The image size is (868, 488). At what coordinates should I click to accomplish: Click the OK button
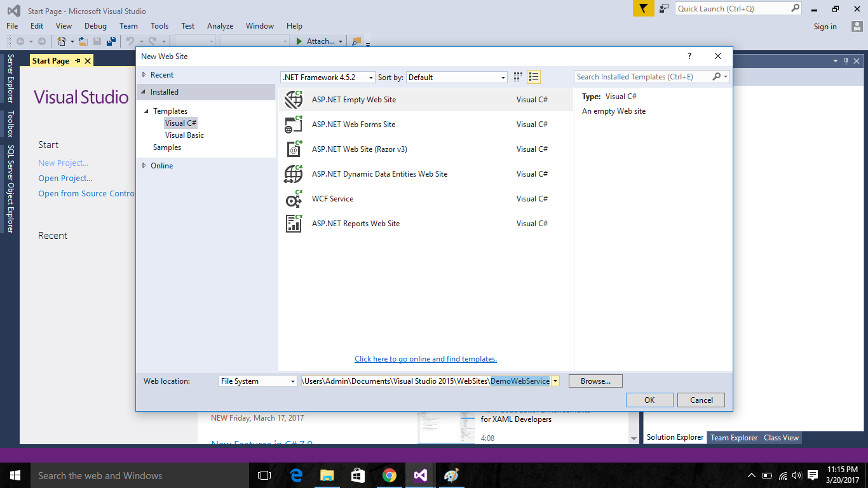point(649,400)
